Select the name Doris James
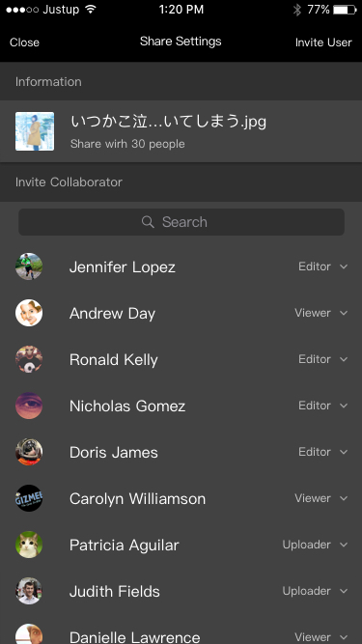 [x=114, y=453]
